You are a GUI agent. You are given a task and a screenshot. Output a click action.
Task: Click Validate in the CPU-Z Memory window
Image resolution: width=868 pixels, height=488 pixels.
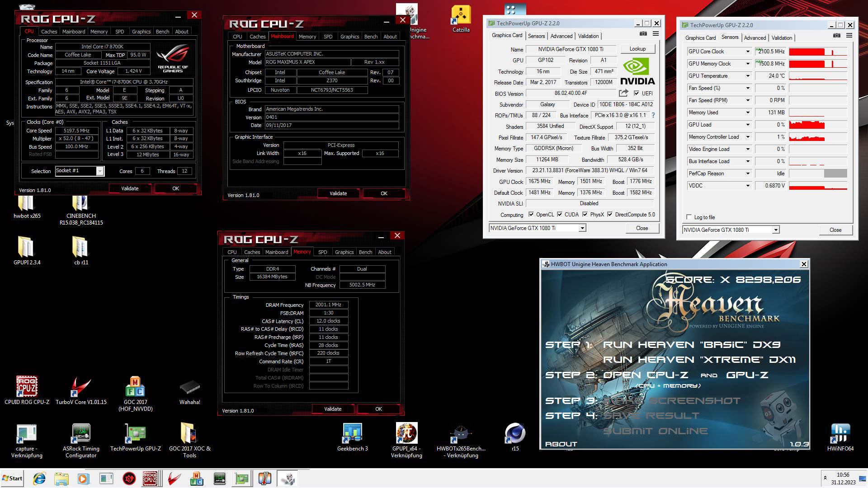pyautogui.click(x=333, y=409)
